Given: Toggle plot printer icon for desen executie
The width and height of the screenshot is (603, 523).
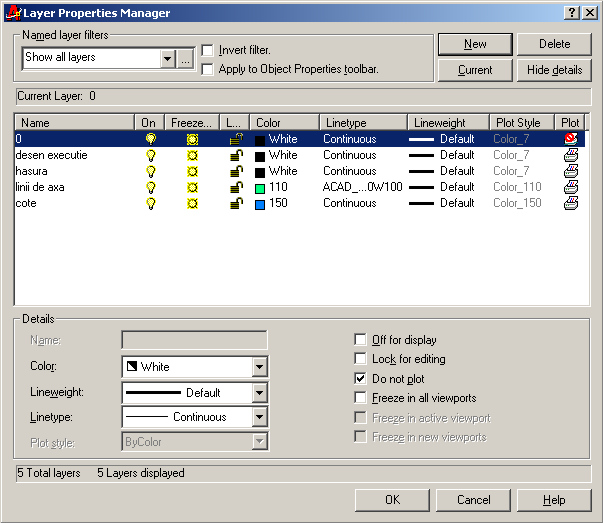Looking at the screenshot, I should click(x=571, y=155).
